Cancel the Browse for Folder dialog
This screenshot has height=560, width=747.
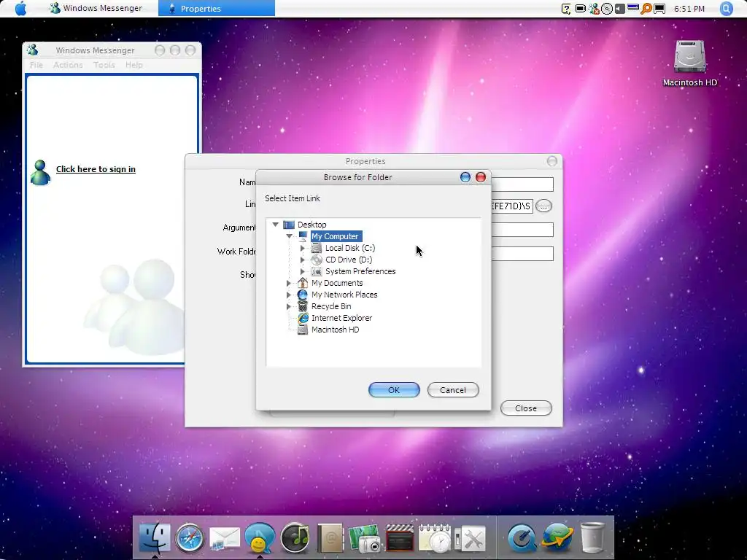coord(453,390)
